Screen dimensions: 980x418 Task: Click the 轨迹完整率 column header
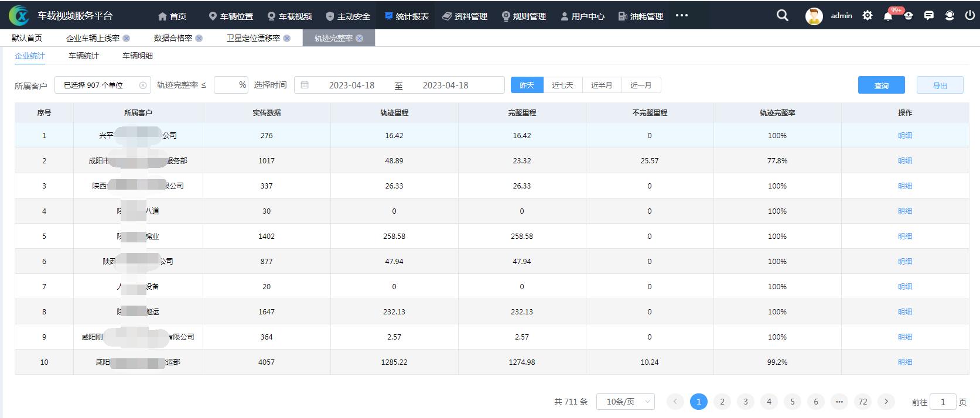(777, 112)
